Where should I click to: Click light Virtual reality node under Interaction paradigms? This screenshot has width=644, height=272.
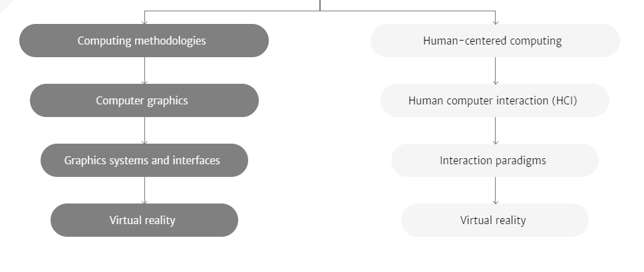[495, 220]
